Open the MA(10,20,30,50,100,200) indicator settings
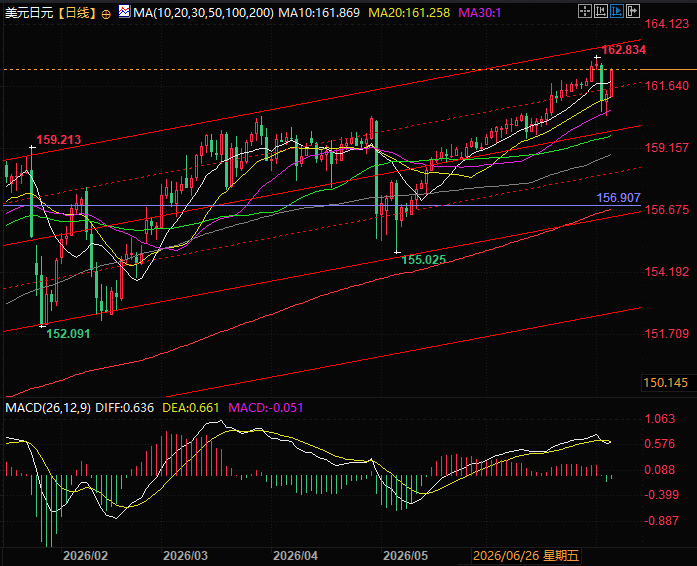Image resolution: width=697 pixels, height=566 pixels. pos(204,13)
